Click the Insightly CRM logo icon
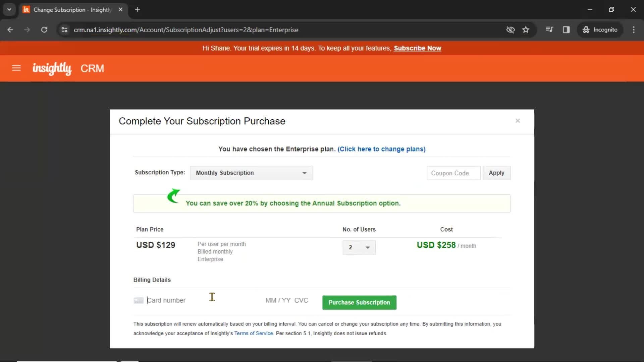Screen dimensions: 644x362 point(51,68)
